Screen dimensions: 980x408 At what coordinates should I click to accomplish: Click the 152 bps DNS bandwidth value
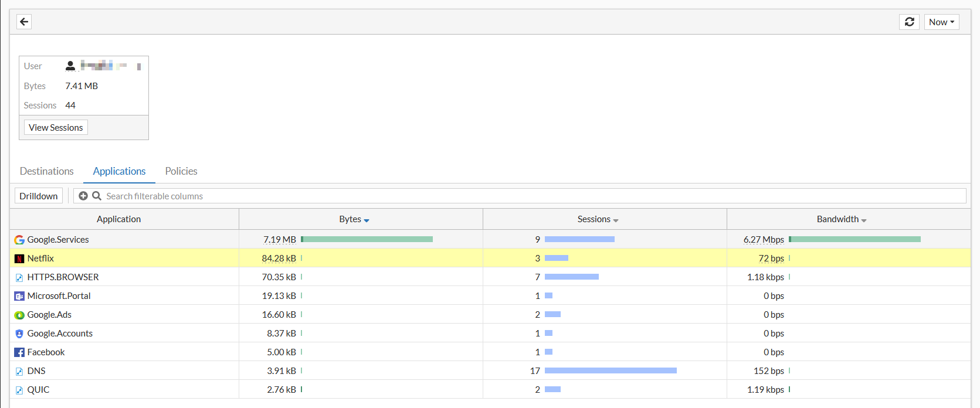pos(769,370)
